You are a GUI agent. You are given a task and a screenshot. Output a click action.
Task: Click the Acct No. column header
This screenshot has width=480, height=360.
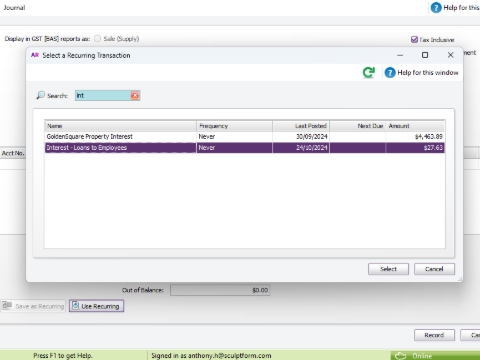tap(13, 153)
